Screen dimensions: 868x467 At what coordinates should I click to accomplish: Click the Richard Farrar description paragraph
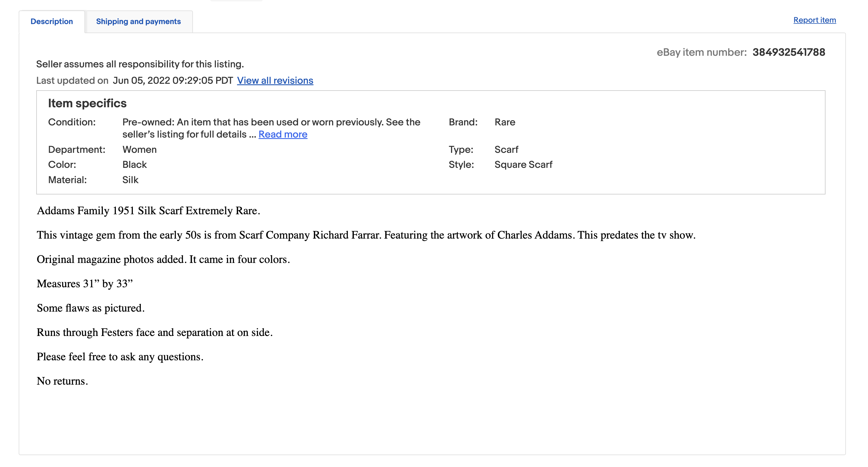[x=366, y=235]
